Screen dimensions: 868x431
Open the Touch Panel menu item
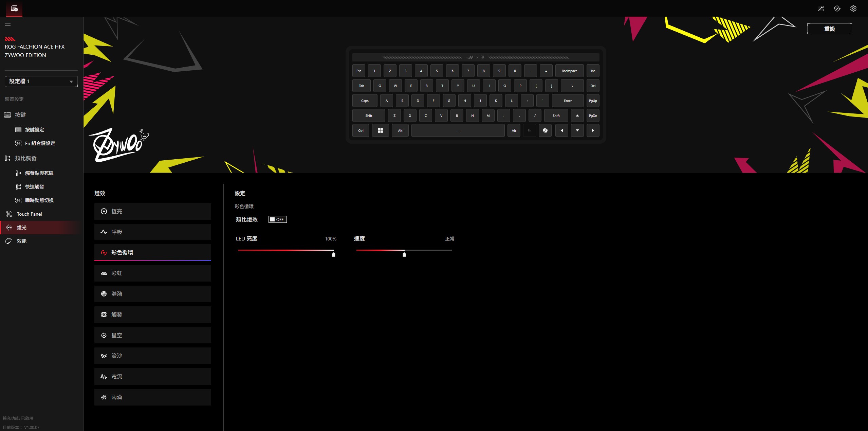point(29,214)
